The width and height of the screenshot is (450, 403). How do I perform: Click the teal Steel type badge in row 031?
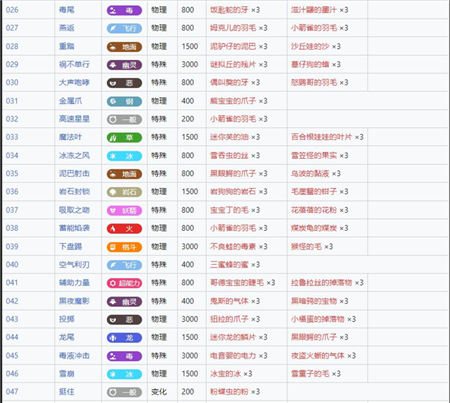click(124, 101)
